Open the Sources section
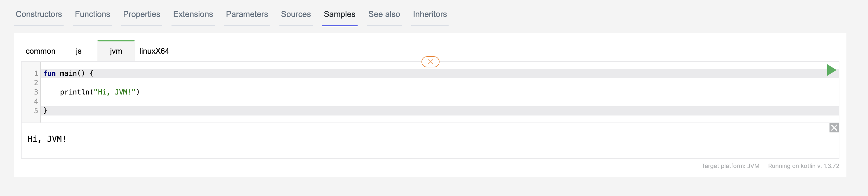Screen dimensions: 868x196 [x=296, y=15]
